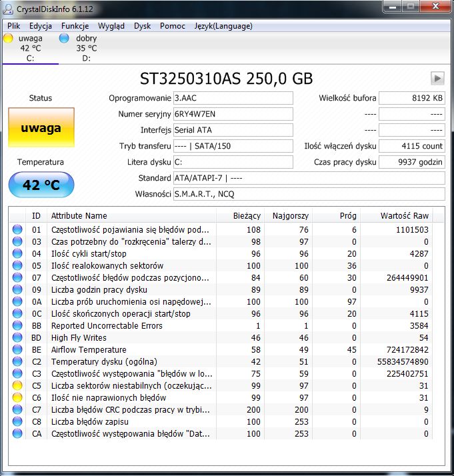The height and width of the screenshot is (476, 454).
Task: Click the yellow warning icon of attribute C5
Action: click(17, 385)
